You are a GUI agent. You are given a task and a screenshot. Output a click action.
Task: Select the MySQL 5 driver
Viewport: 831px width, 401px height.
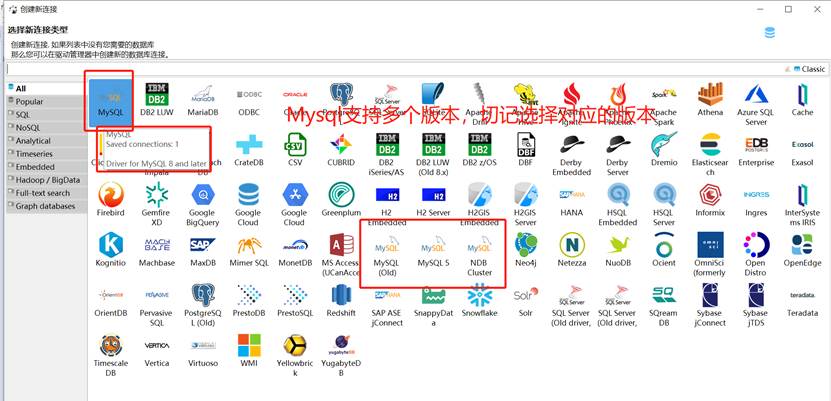pyautogui.click(x=434, y=250)
